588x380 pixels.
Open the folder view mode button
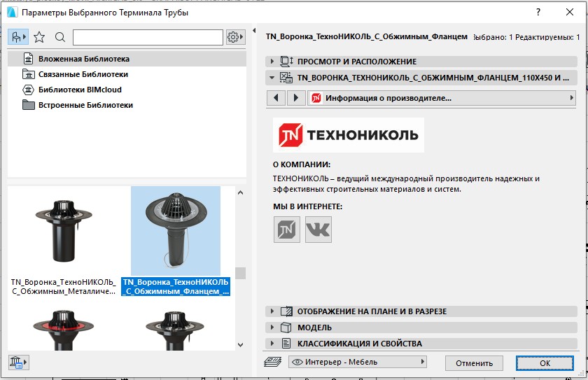click(x=18, y=37)
